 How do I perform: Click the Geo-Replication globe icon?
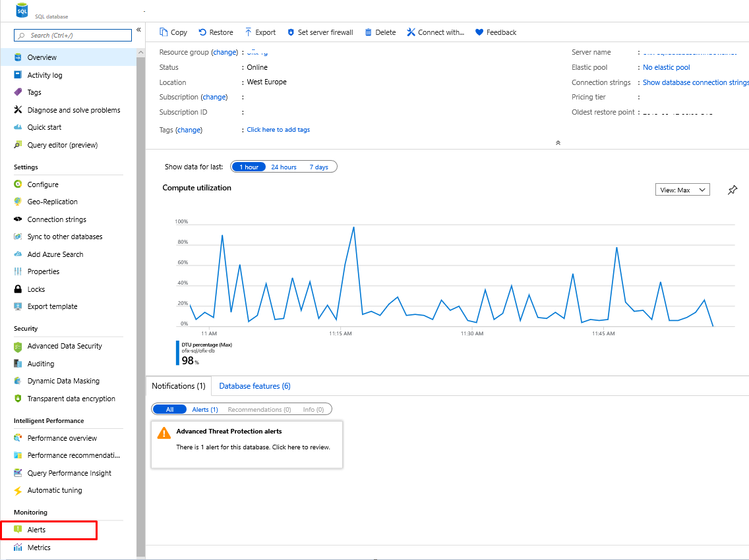click(18, 202)
